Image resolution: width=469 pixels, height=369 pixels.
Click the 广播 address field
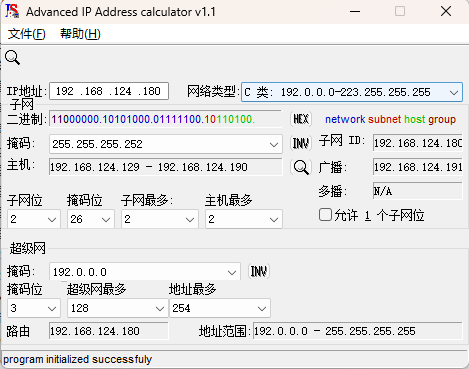(418, 167)
